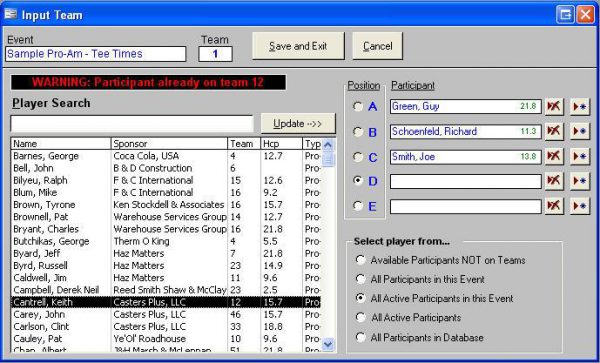Select player Brown, Tyrone
The height and width of the screenshot is (363, 600).
pos(166,205)
